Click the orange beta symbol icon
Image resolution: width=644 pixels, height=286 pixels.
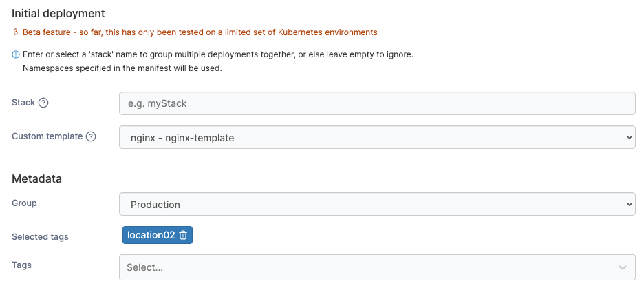point(16,32)
